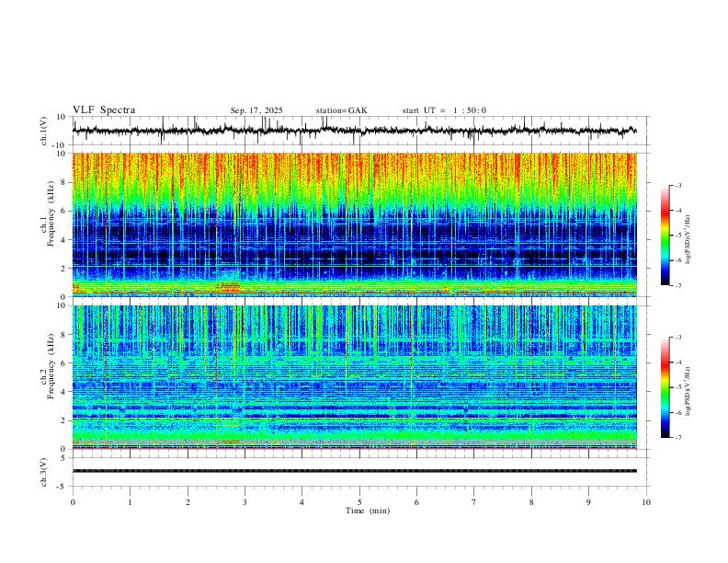Click the lower color scale bar for ch.2

[665, 387]
